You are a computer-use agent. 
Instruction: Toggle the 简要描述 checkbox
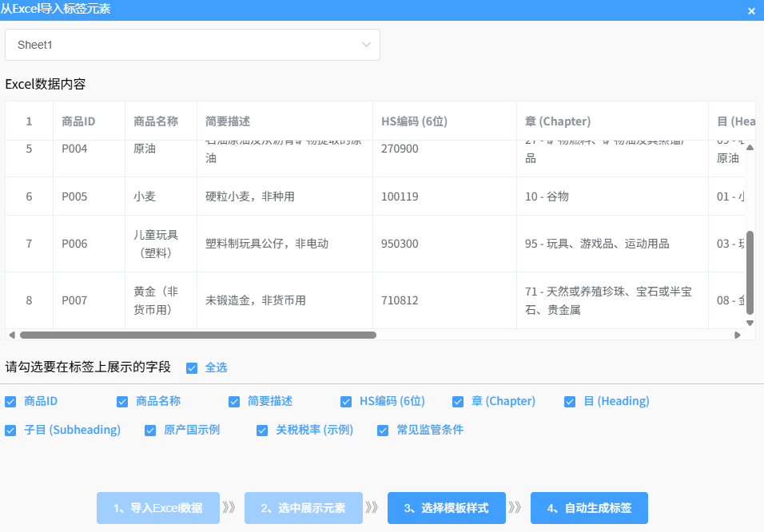point(234,402)
